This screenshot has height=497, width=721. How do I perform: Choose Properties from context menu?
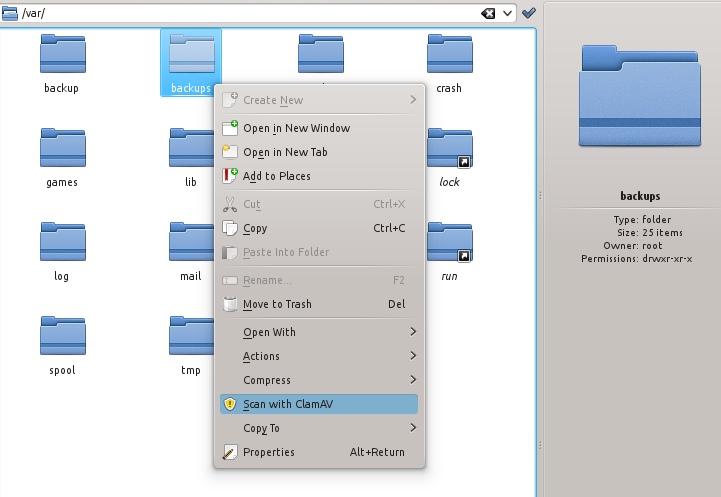(319, 452)
